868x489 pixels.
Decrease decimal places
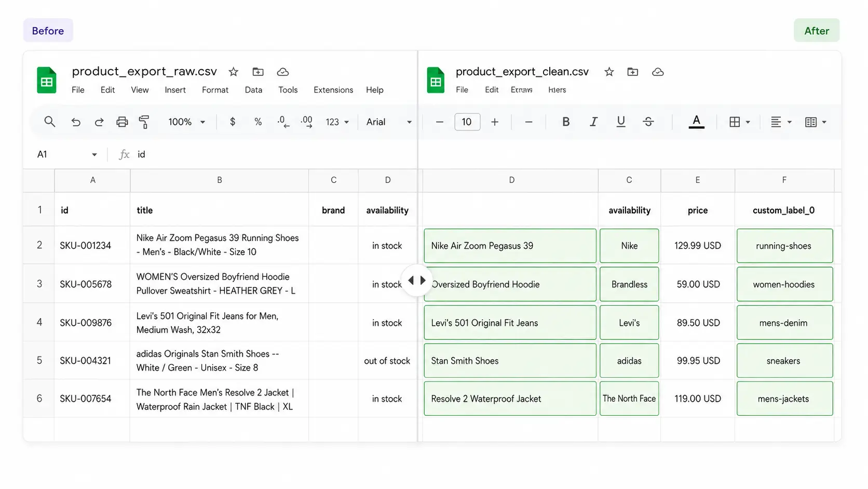pos(283,122)
